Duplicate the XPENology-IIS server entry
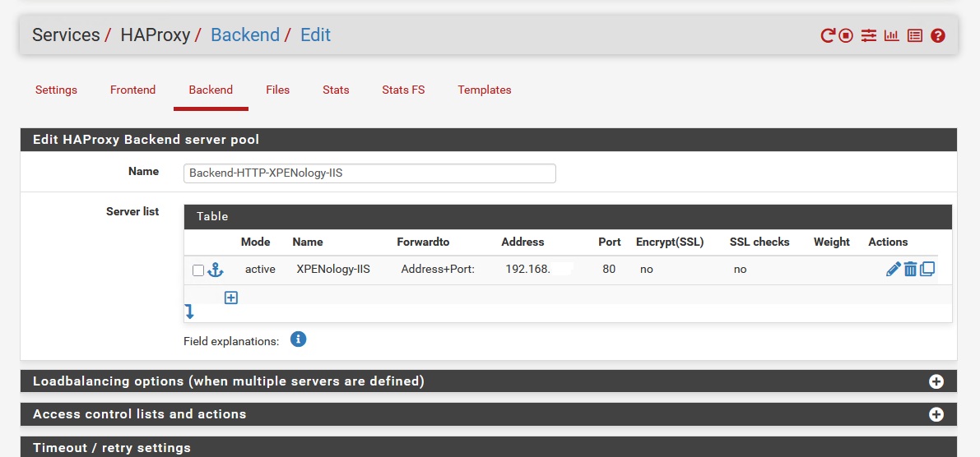Screen dimensions: 980x457 tap(927, 269)
